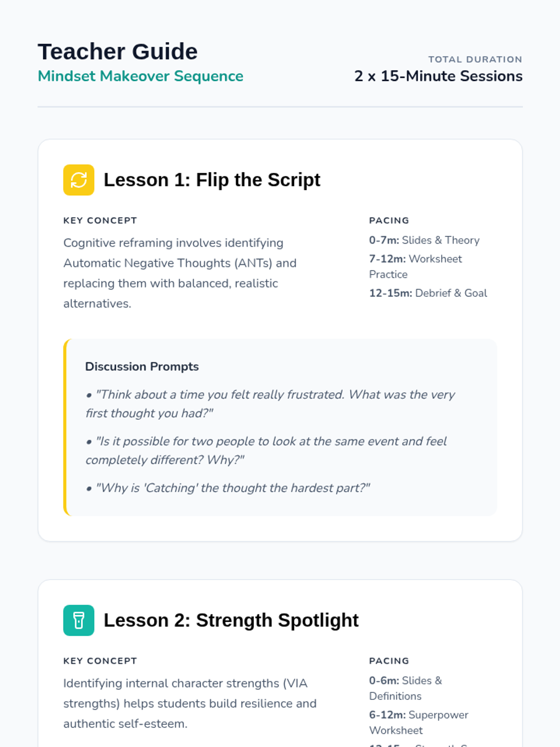This screenshot has width=560, height=747.
Task: Click the 2 x 15-Minute Sessions text
Action: tap(438, 76)
